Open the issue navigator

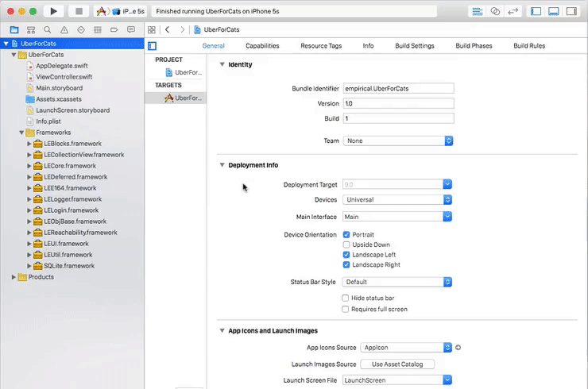64,29
